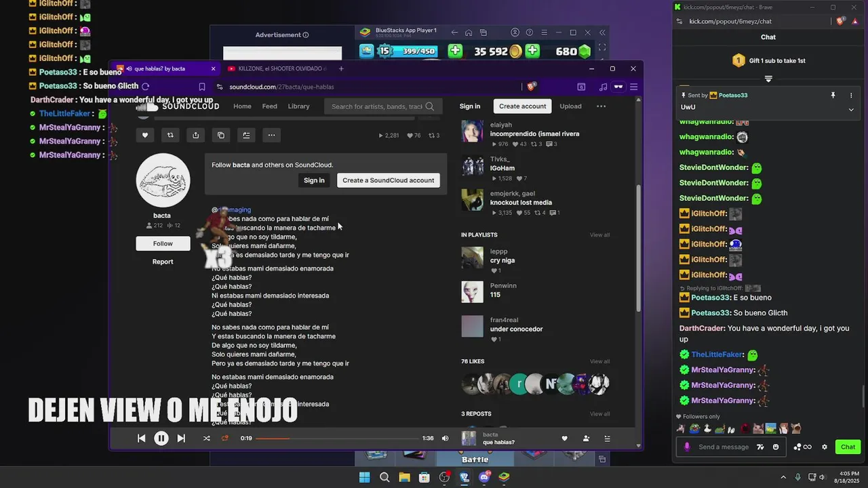
Task: Repost the track with the repost icon
Action: (x=170, y=135)
